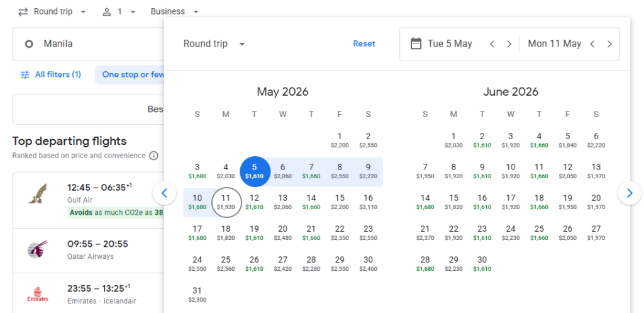
Task: Select May 11 priced $1,920
Action: click(x=226, y=202)
